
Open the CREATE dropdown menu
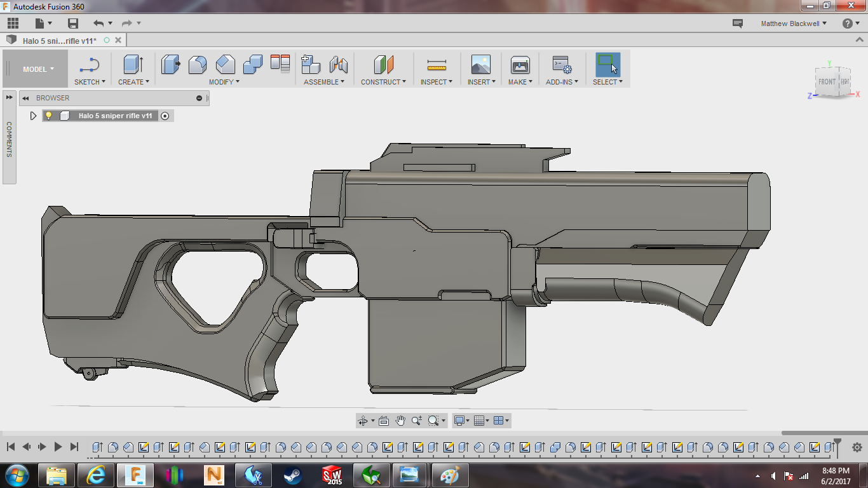coord(133,82)
